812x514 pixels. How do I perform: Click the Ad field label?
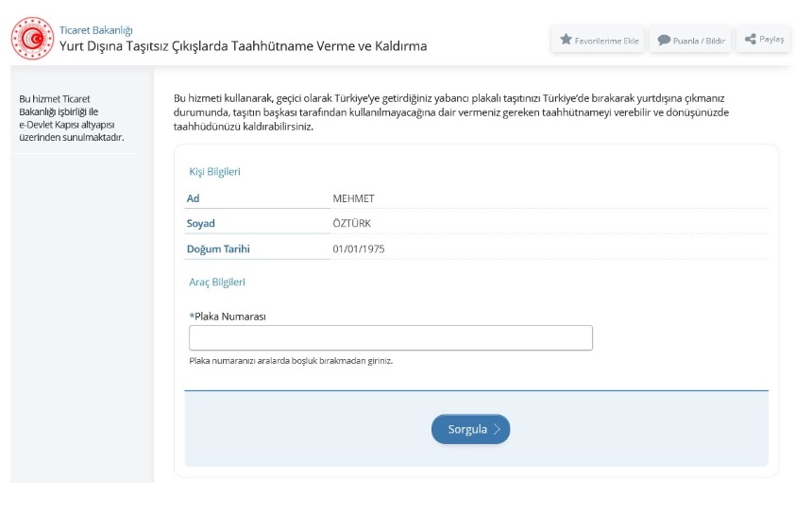[194, 198]
